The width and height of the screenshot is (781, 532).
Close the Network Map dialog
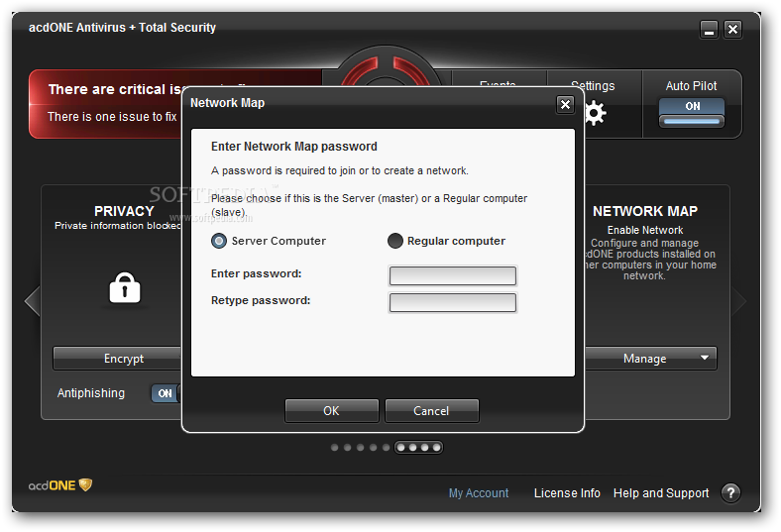click(565, 104)
